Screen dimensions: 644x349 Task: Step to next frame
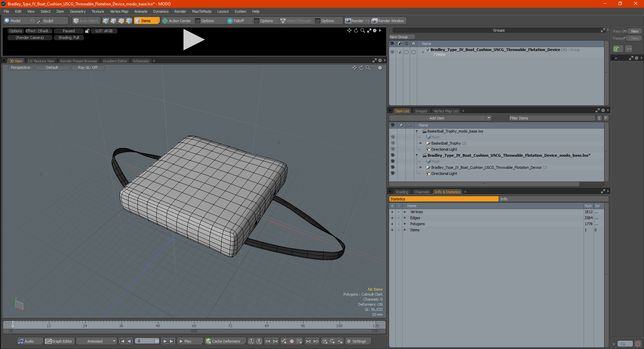[164, 341]
